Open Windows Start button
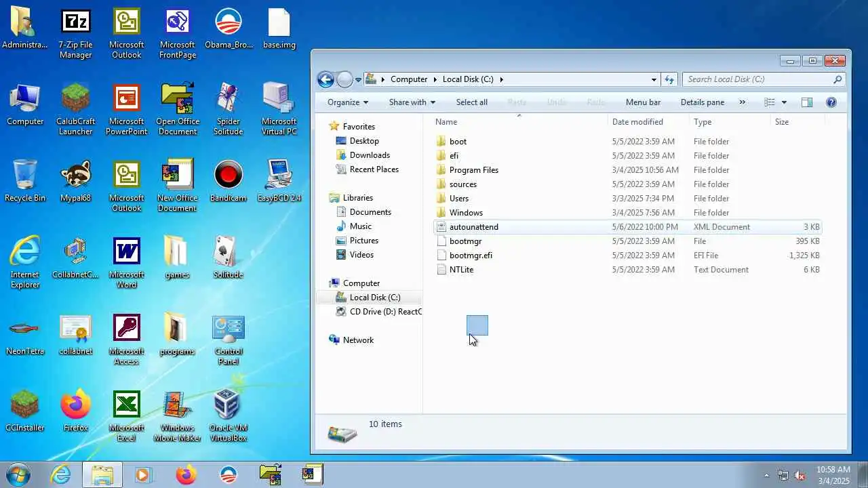 [18, 474]
